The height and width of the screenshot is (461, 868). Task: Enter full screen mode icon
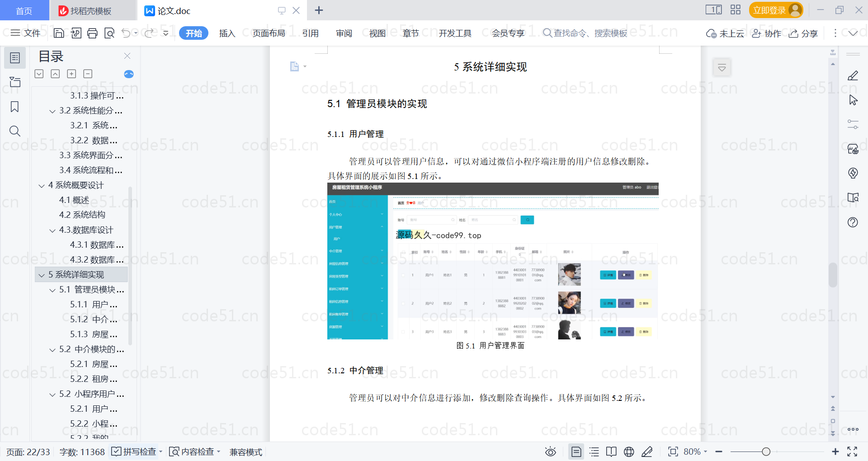(852, 452)
